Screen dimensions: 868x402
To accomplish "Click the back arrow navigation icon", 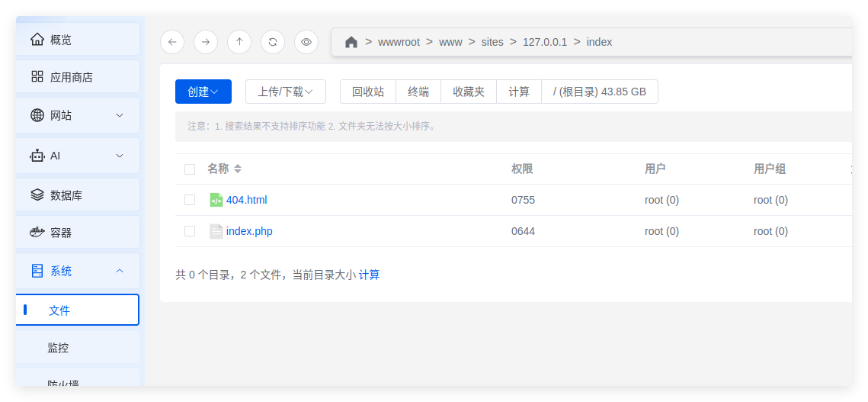I will pos(172,42).
